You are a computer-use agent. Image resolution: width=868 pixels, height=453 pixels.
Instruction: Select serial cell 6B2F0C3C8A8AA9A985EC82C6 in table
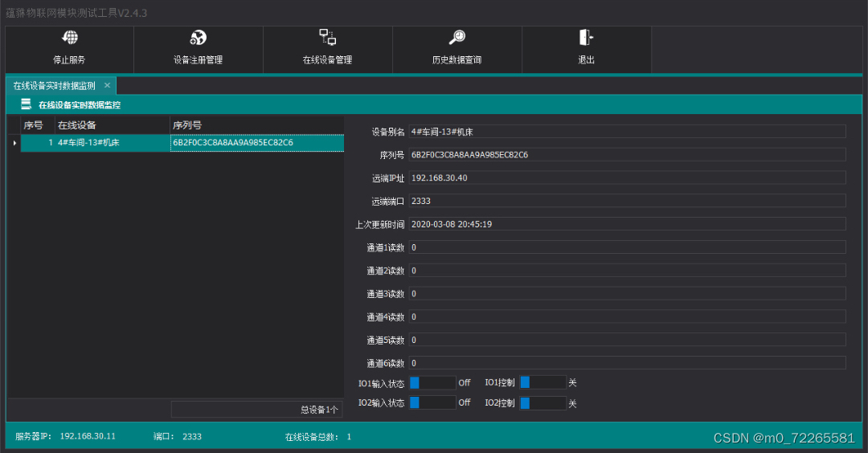click(x=257, y=143)
